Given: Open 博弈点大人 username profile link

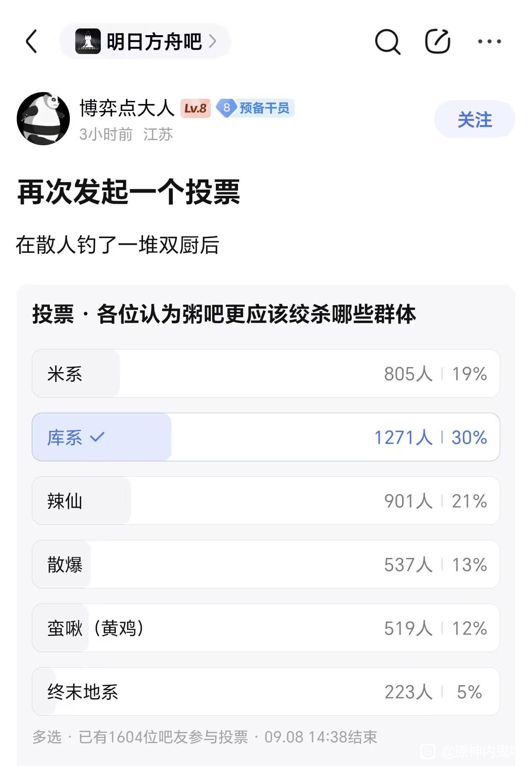Looking at the screenshot, I should (127, 108).
